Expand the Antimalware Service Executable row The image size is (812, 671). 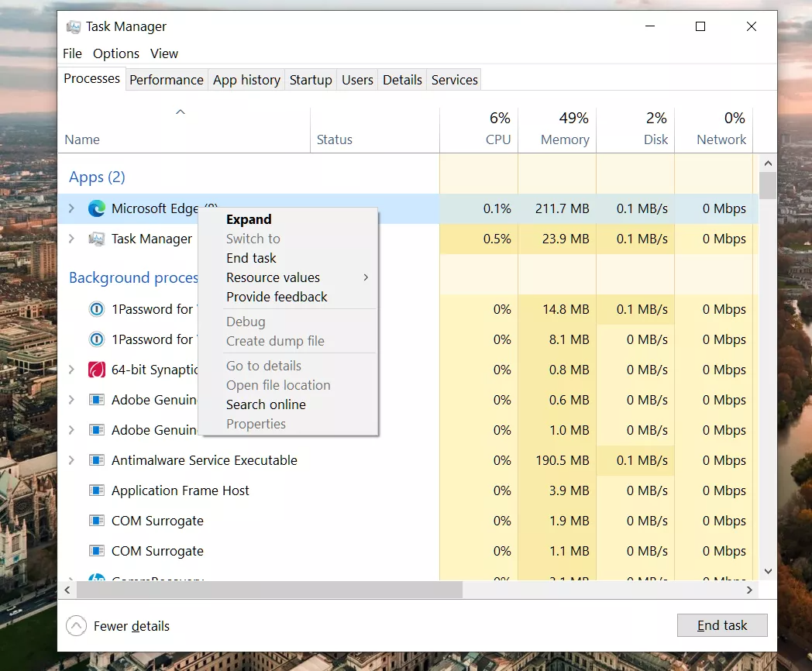coord(71,460)
